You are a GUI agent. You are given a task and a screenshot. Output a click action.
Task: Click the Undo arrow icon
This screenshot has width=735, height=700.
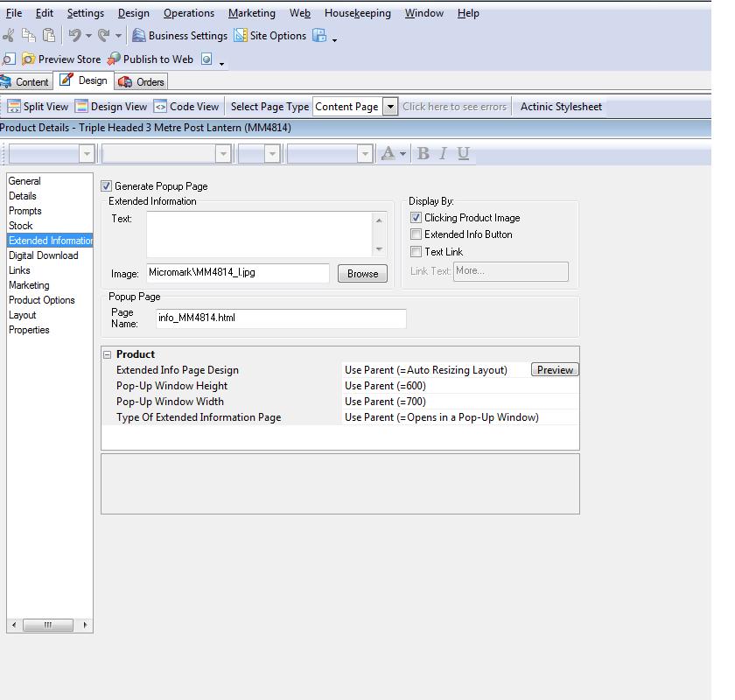pyautogui.click(x=74, y=36)
